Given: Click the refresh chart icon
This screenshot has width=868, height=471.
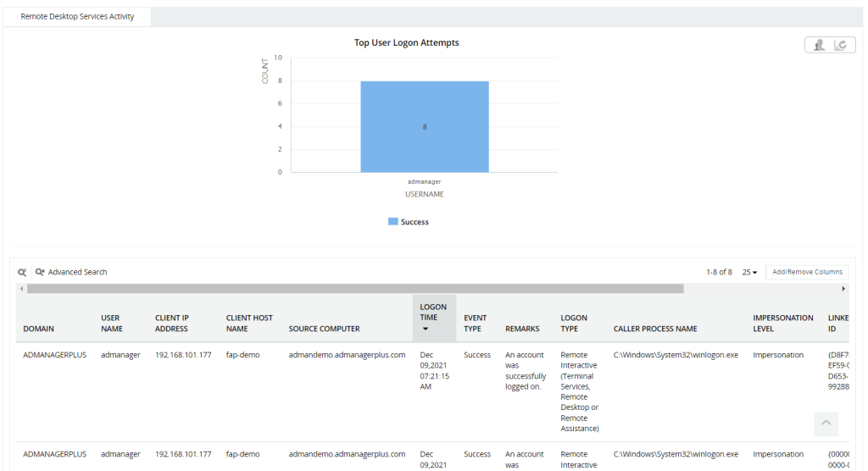Looking at the screenshot, I should point(841,46).
